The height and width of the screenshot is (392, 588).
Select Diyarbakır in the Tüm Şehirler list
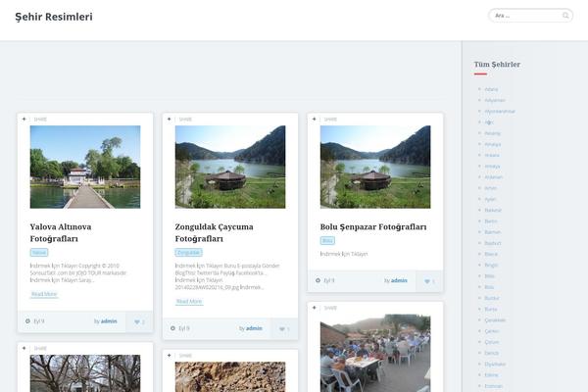[495, 364]
